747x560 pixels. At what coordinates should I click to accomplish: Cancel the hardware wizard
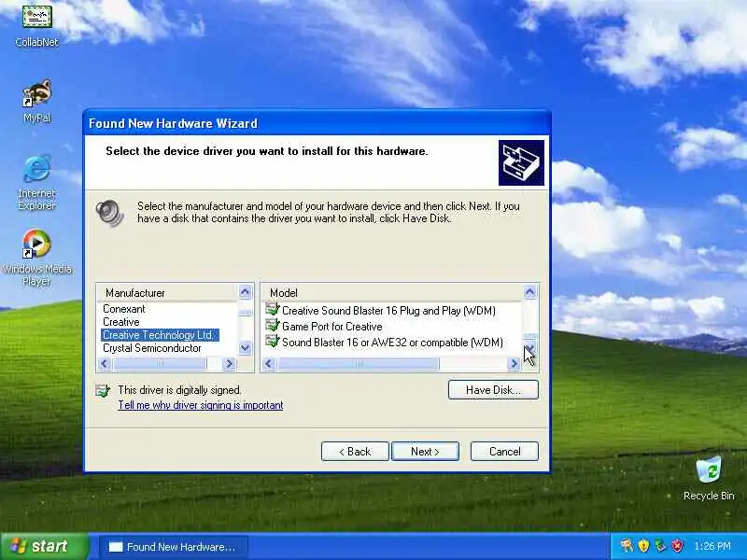click(504, 452)
